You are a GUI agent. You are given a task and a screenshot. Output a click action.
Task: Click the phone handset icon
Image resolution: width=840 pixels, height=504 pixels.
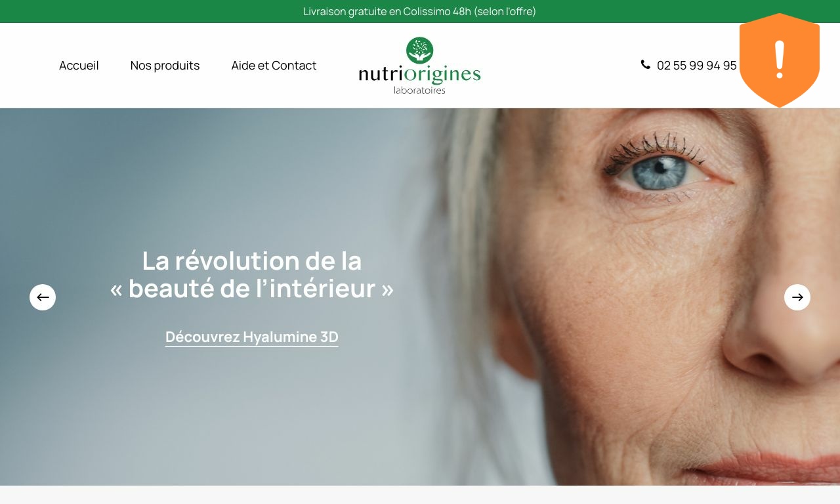pyautogui.click(x=646, y=64)
